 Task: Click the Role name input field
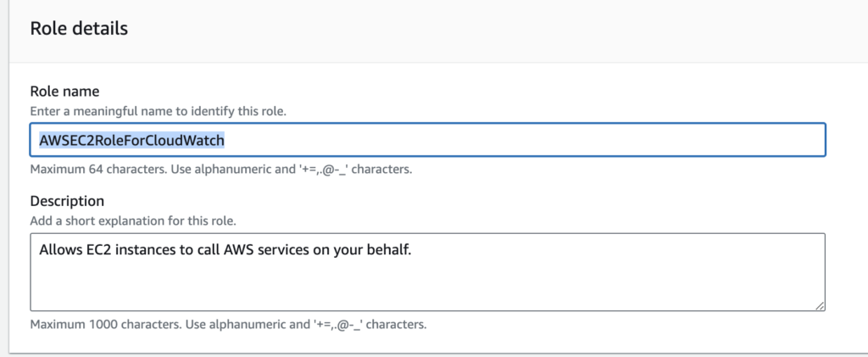coord(428,140)
